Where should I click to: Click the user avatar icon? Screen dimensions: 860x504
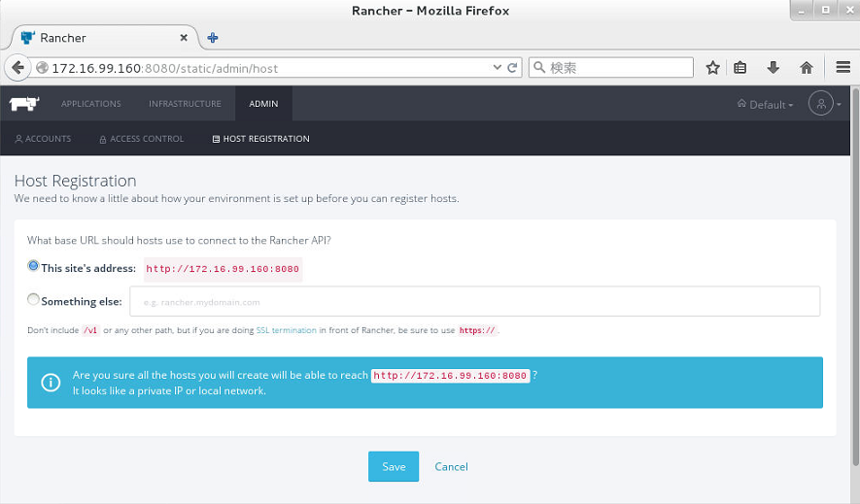820,104
